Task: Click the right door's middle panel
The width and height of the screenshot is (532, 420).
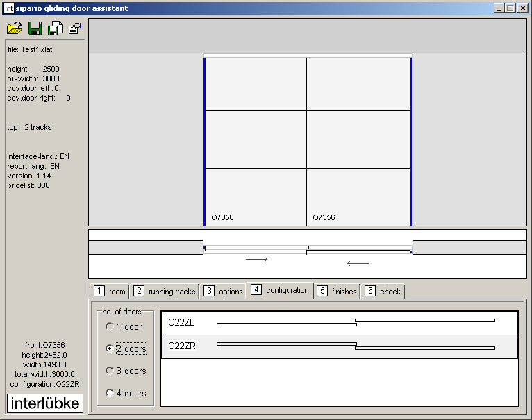Action: [358, 139]
